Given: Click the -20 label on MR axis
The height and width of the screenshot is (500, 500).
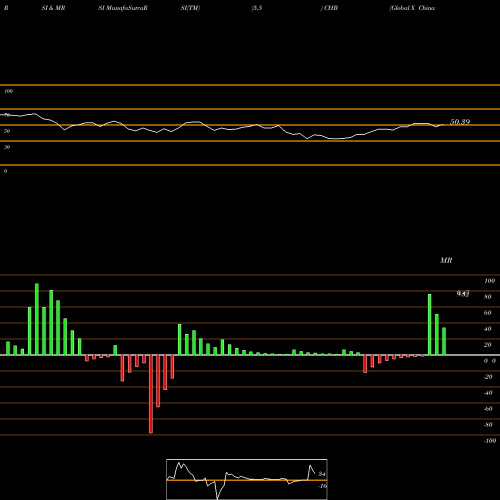Looking at the screenshot, I should 488,377.
